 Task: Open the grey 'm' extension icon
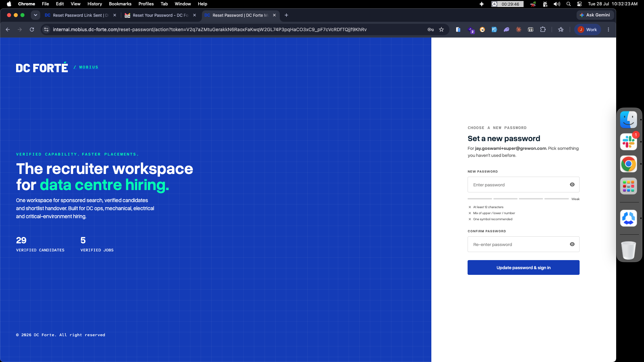[x=531, y=29]
